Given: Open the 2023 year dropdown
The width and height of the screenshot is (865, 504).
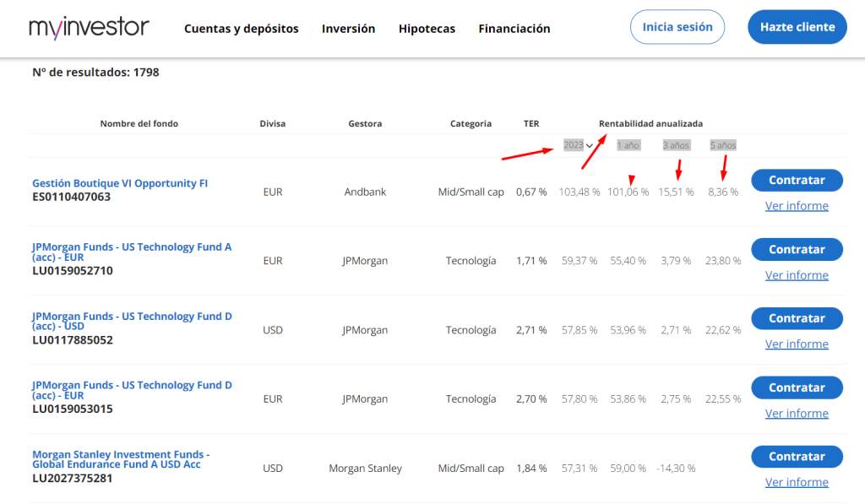Looking at the screenshot, I should point(578,145).
